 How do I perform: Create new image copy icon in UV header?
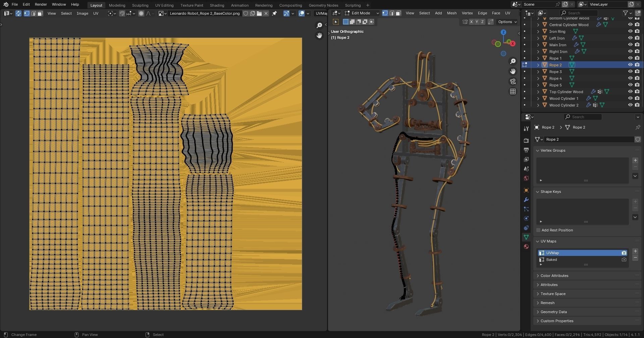pyautogui.click(x=253, y=13)
